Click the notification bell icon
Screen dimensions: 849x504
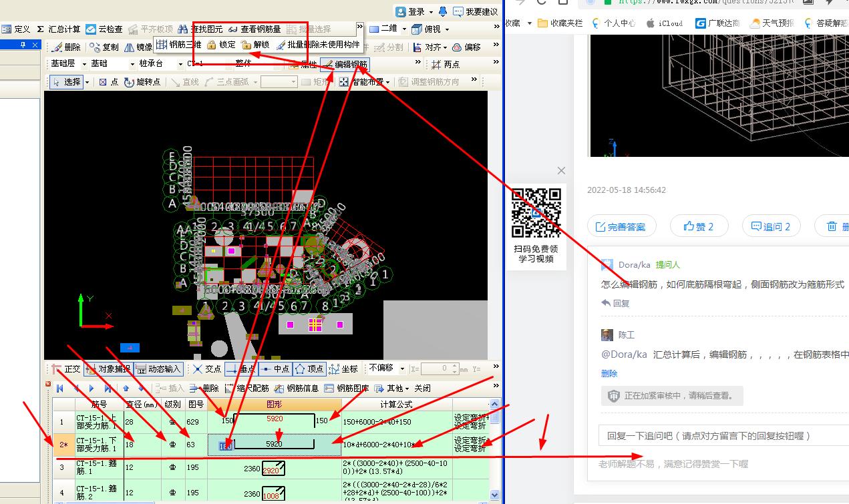point(442,11)
